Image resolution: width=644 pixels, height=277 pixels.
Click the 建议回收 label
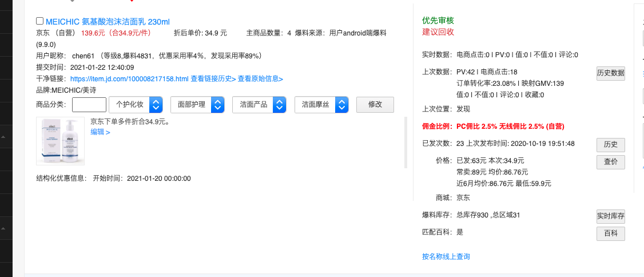pos(438,32)
